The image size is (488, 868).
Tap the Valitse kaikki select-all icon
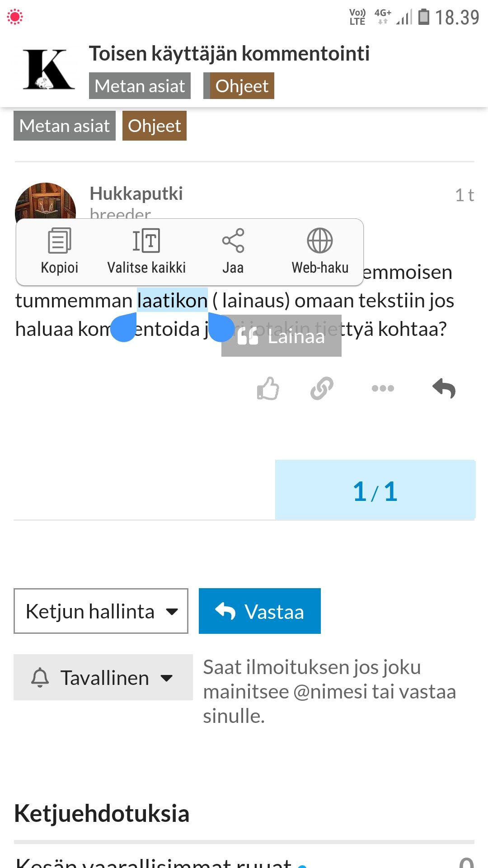point(146,241)
